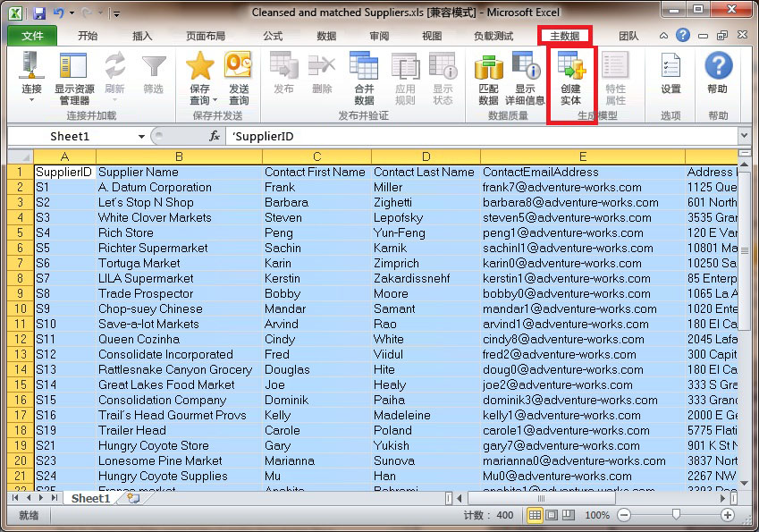
Task: Click the Sheet1 tab at the bottom
Action: pyautogui.click(x=89, y=499)
